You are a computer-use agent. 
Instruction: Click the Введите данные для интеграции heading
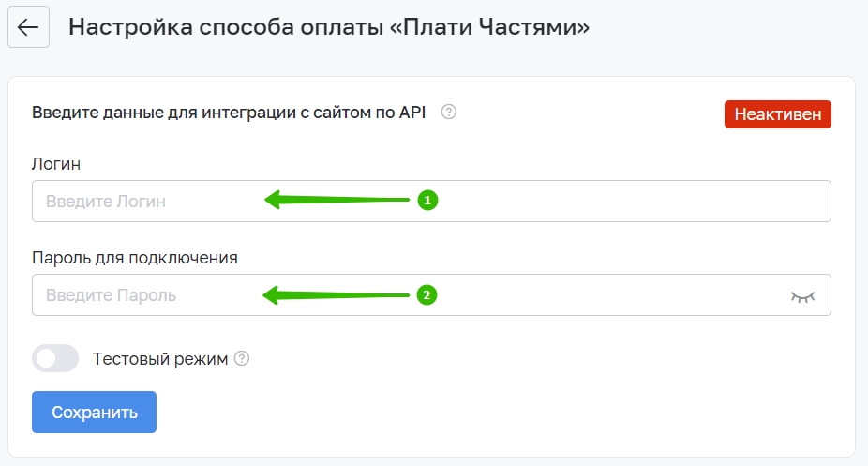229,113
